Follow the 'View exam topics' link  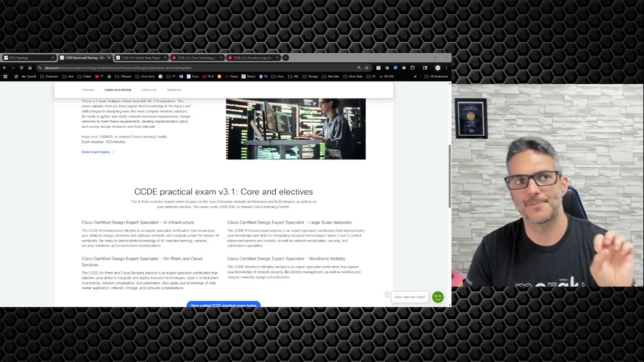(98, 152)
